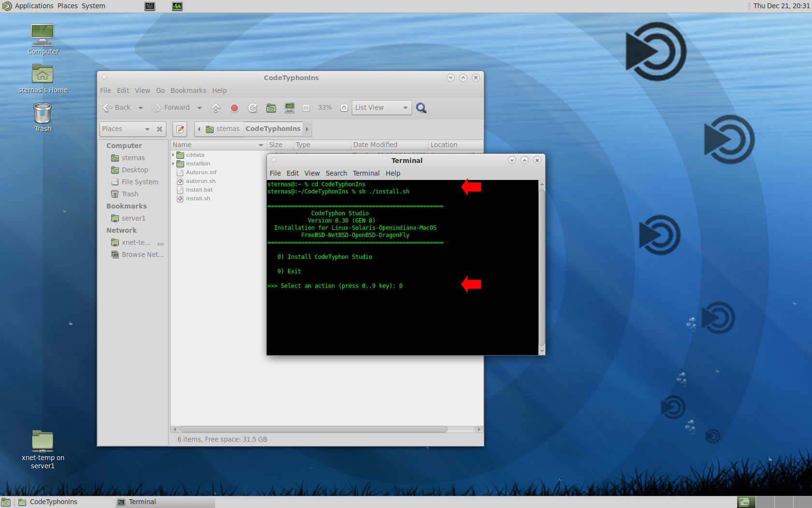Click the path bar right scroll arrow
812x508 pixels.
[x=307, y=129]
